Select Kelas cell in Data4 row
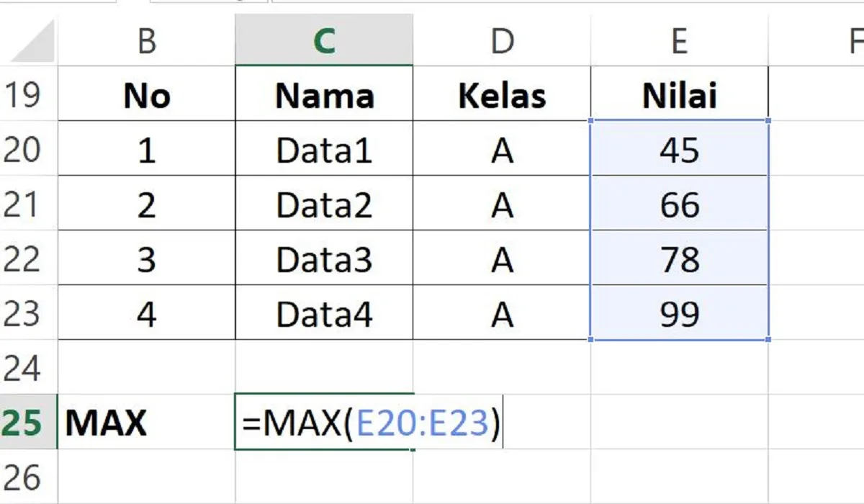This screenshot has height=504, width=864. [x=502, y=313]
